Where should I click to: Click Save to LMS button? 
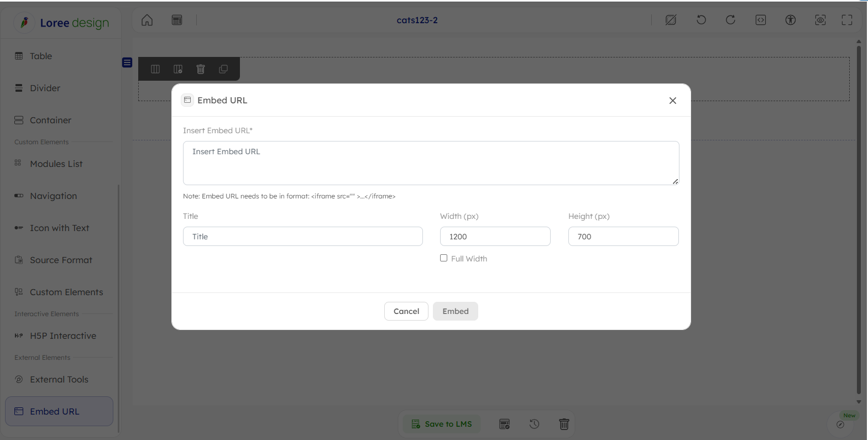coord(442,424)
